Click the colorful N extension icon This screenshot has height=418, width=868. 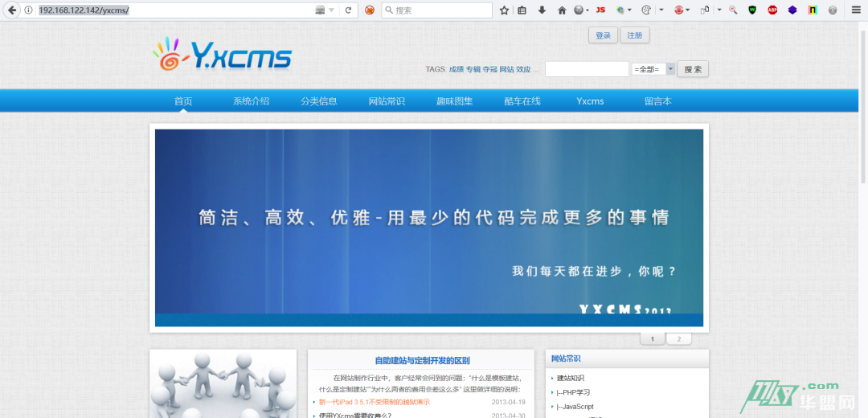pos(813,10)
